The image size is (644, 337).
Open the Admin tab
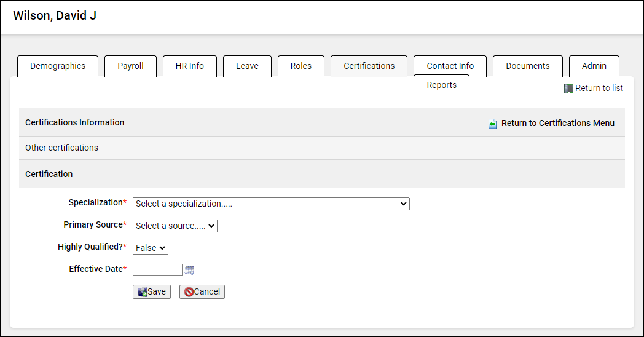coord(594,66)
